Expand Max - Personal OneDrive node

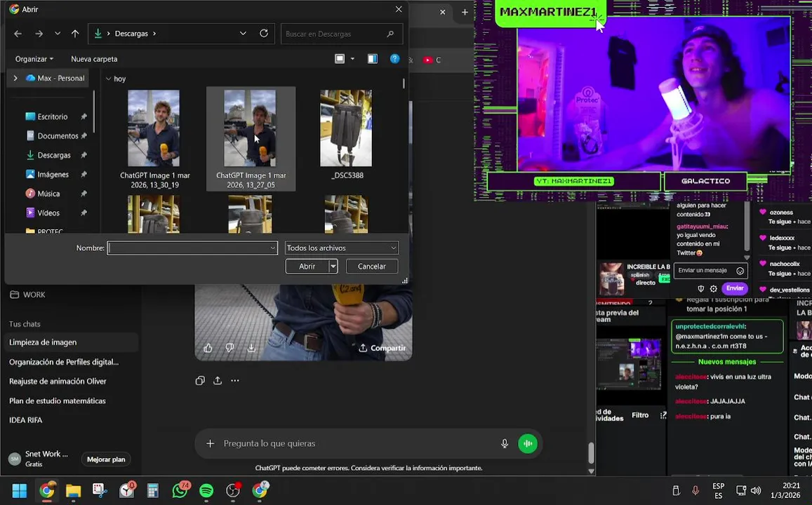(x=15, y=78)
